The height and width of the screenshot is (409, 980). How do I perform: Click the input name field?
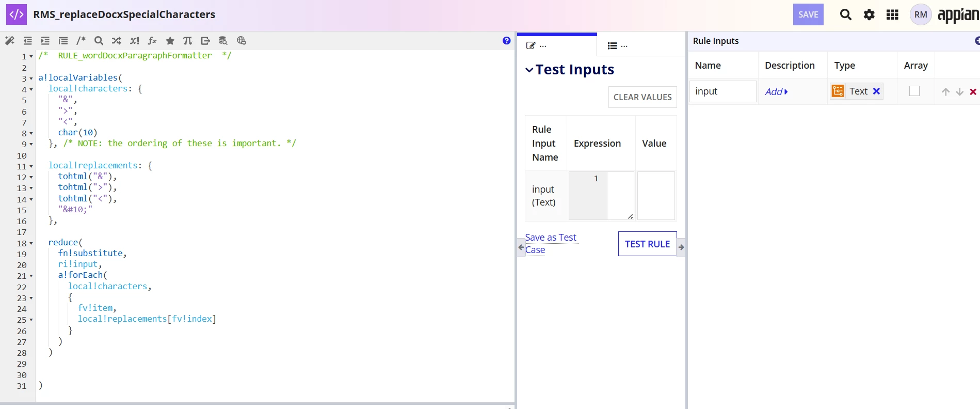pyautogui.click(x=723, y=91)
